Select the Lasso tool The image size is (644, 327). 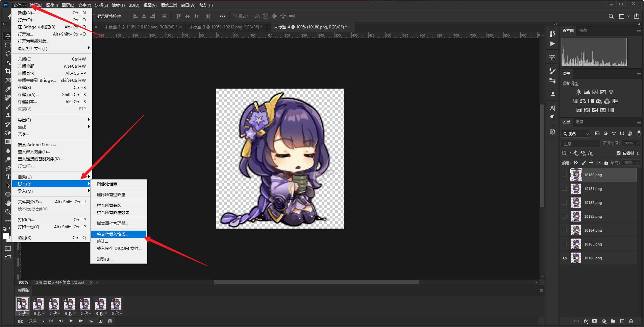tap(8, 54)
